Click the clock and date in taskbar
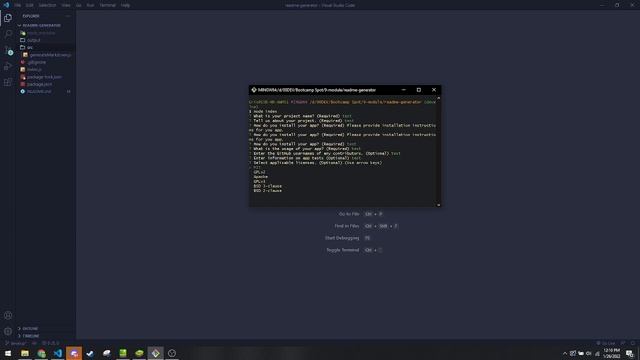 coord(611,353)
